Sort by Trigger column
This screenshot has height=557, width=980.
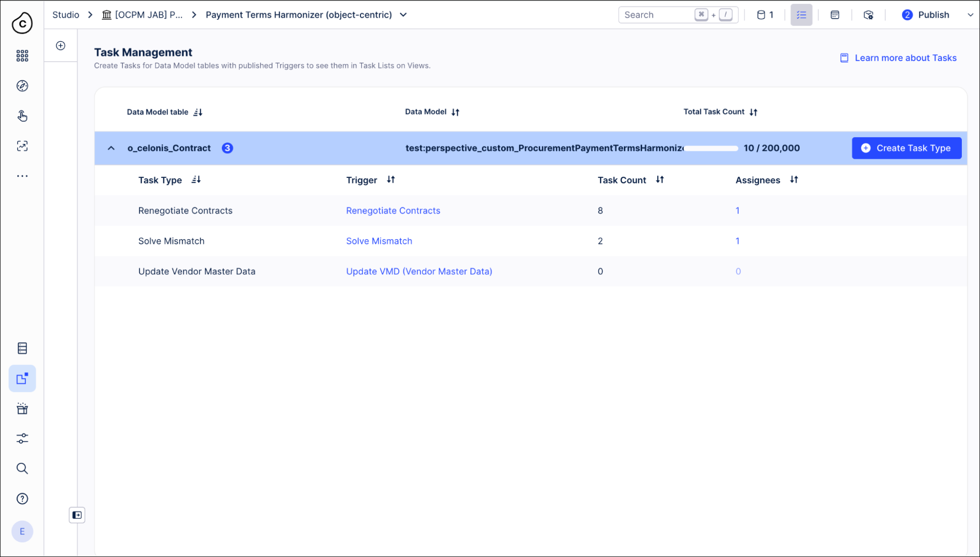[x=391, y=180]
